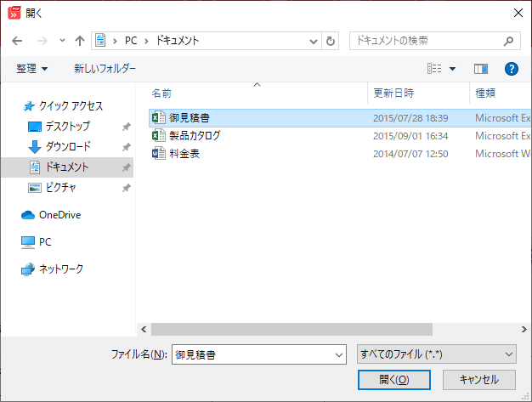Go up one folder level
This screenshot has height=402, width=532.
[x=80, y=41]
